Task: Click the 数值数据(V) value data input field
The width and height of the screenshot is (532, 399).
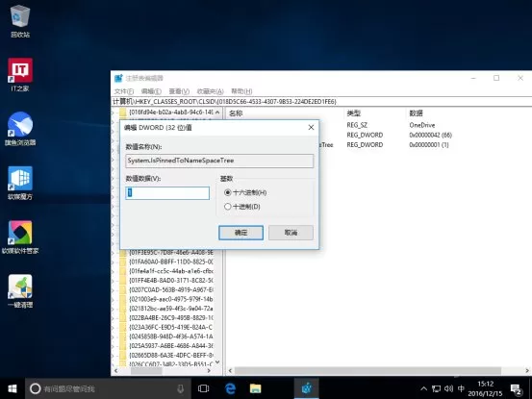Action: (167, 193)
